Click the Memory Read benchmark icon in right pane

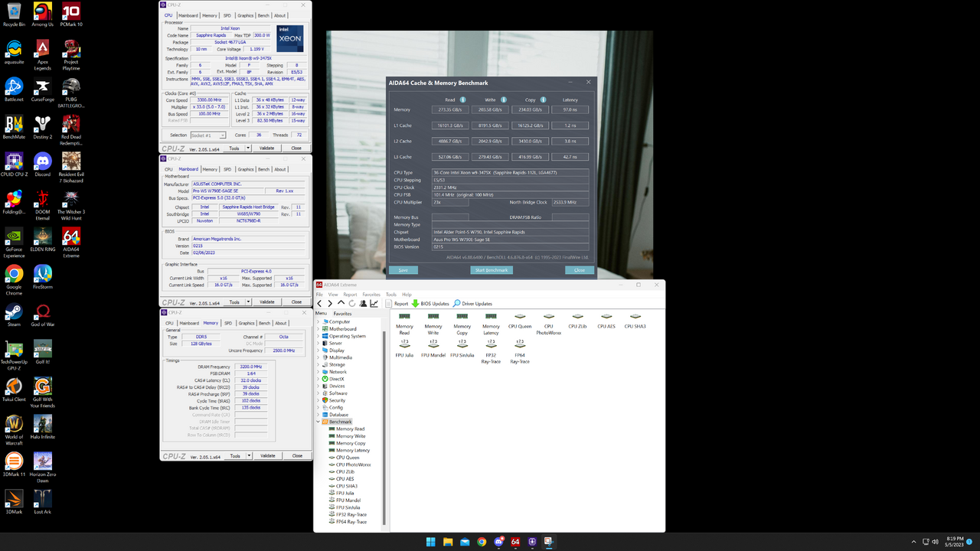tap(404, 317)
